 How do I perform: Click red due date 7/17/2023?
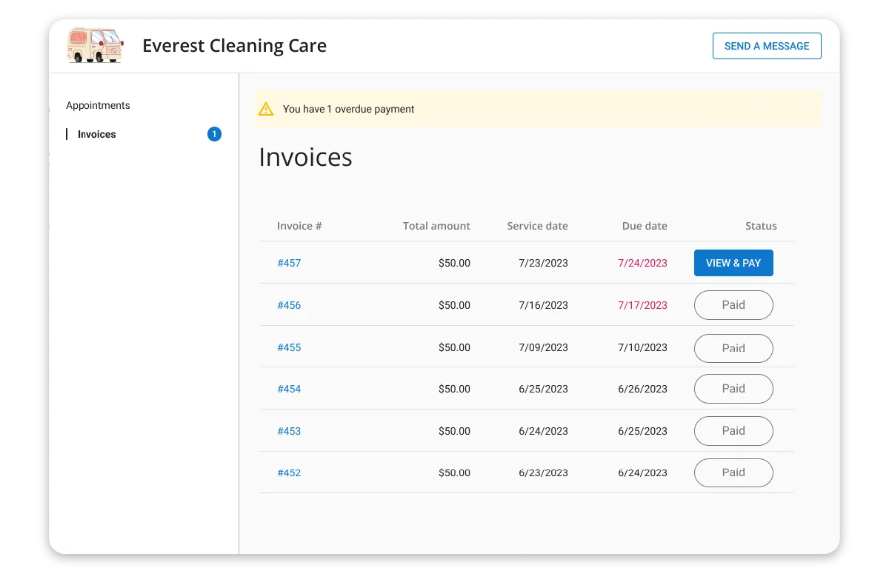(642, 305)
